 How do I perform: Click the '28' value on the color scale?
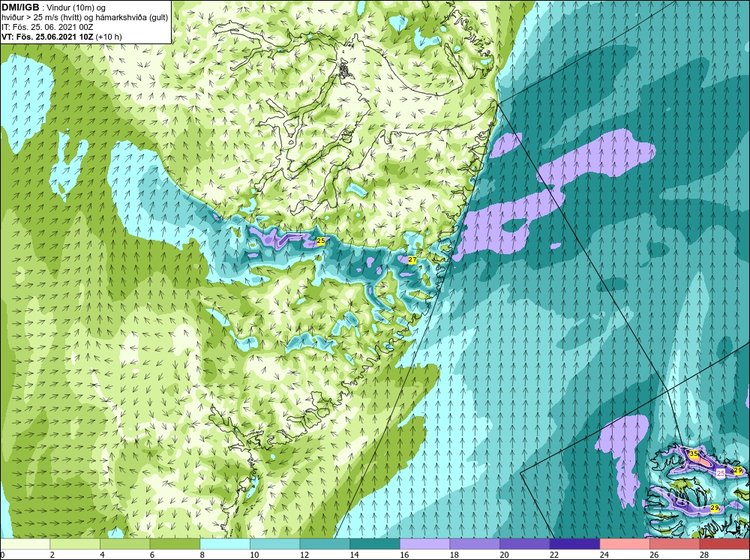pos(704,555)
